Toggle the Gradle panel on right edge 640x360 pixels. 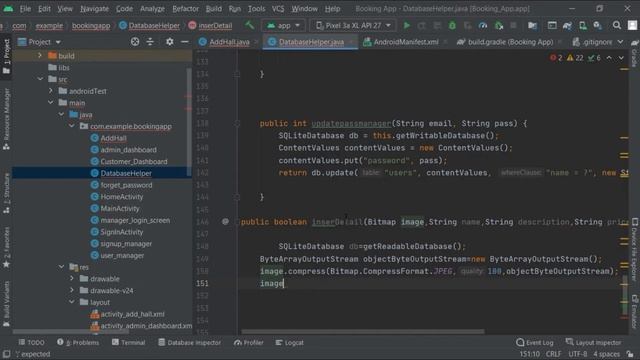pyautogui.click(x=634, y=54)
